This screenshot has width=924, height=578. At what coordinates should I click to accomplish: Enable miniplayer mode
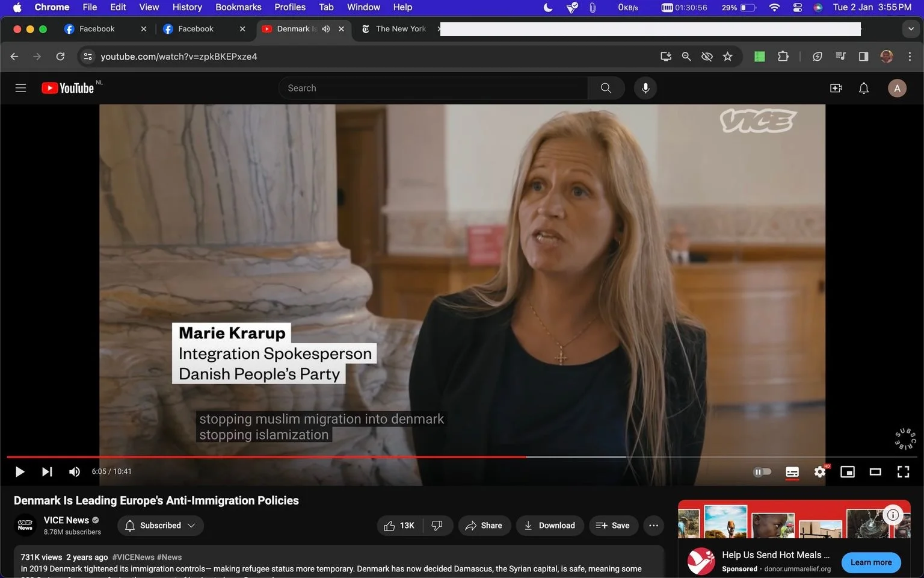tap(847, 471)
